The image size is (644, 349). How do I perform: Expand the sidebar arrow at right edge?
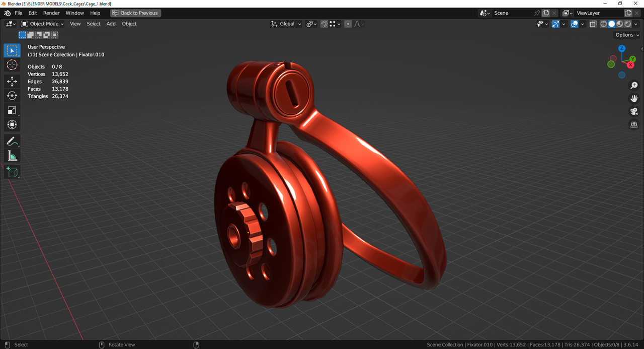pos(641,49)
